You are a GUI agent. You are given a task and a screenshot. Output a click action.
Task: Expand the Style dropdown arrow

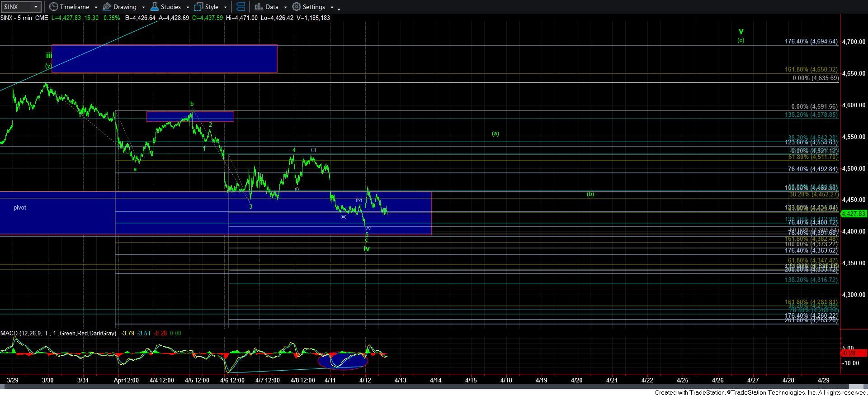(225, 7)
